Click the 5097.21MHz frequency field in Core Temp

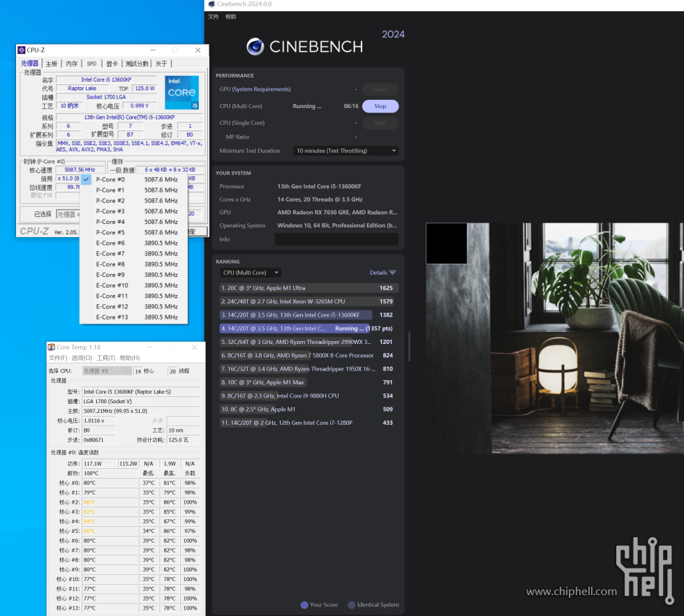(141, 411)
